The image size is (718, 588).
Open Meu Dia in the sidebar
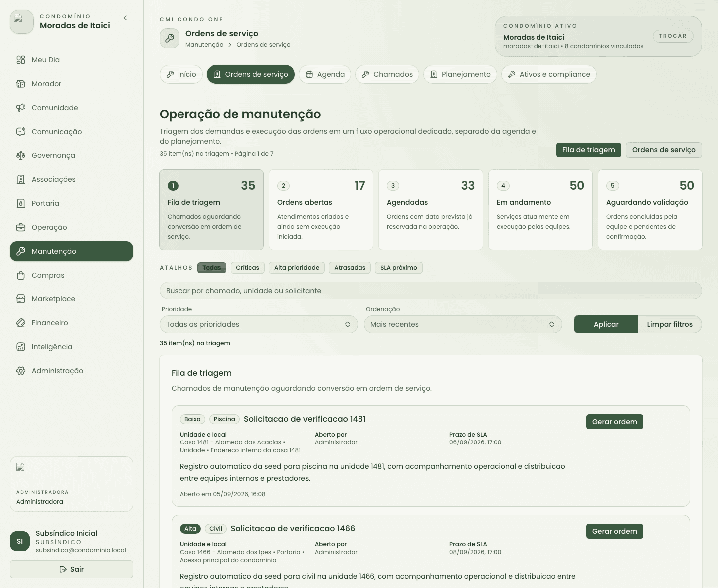tap(71, 60)
